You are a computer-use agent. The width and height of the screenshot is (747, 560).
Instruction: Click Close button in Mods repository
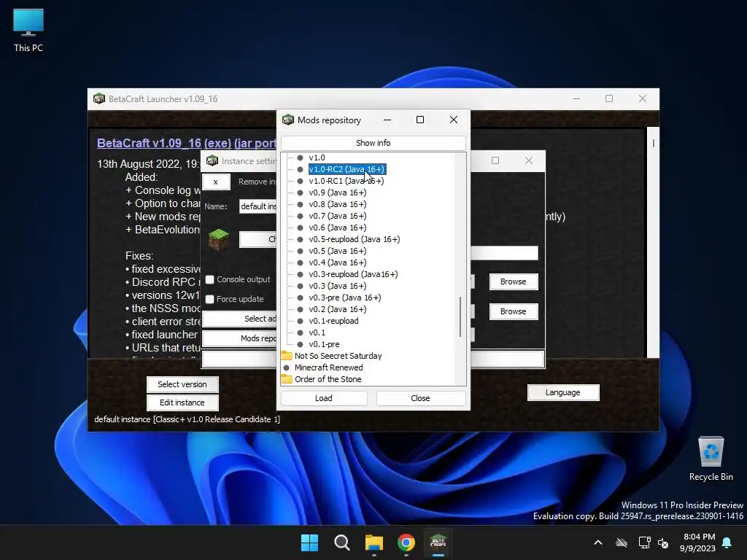[421, 398]
